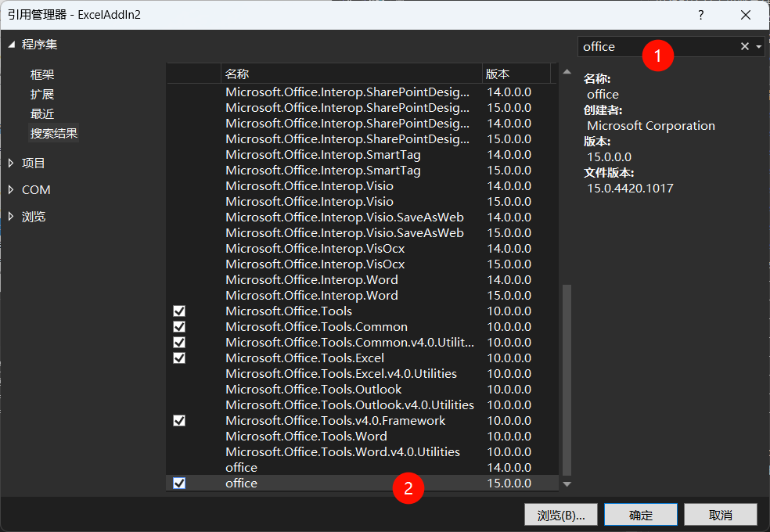
Task: Uncheck Microsoft.Office.Tools.Common.v4.0.Utilities checkbox
Action: click(x=179, y=343)
